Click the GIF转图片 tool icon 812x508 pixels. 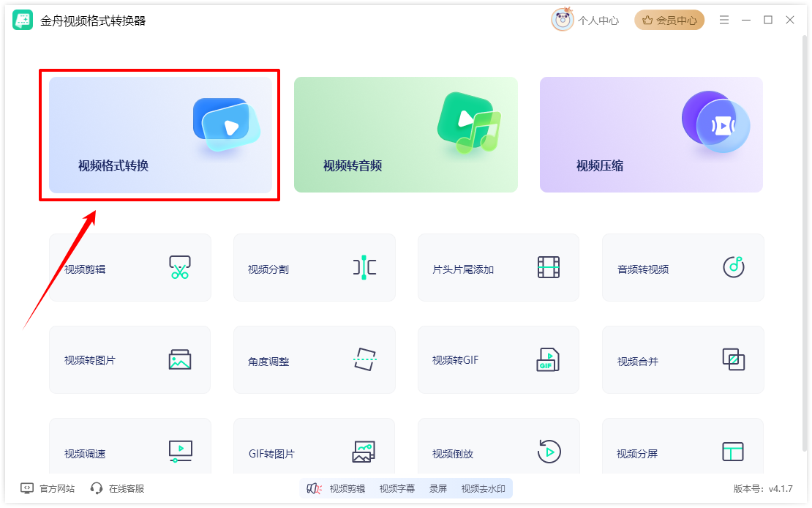pos(364,452)
